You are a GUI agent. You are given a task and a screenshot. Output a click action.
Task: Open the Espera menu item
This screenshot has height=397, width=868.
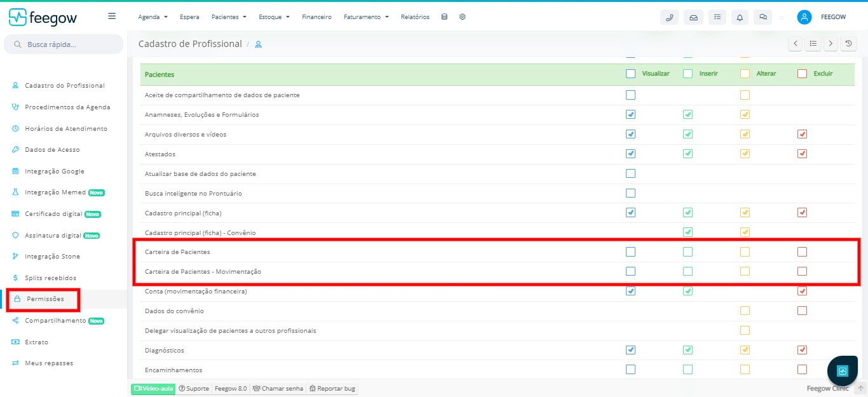pos(189,17)
